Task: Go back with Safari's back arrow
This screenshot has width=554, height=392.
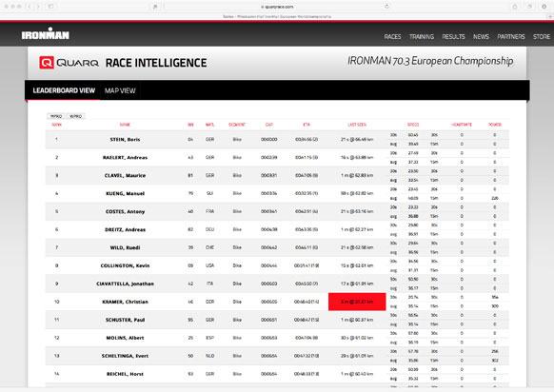Action: (30, 7)
